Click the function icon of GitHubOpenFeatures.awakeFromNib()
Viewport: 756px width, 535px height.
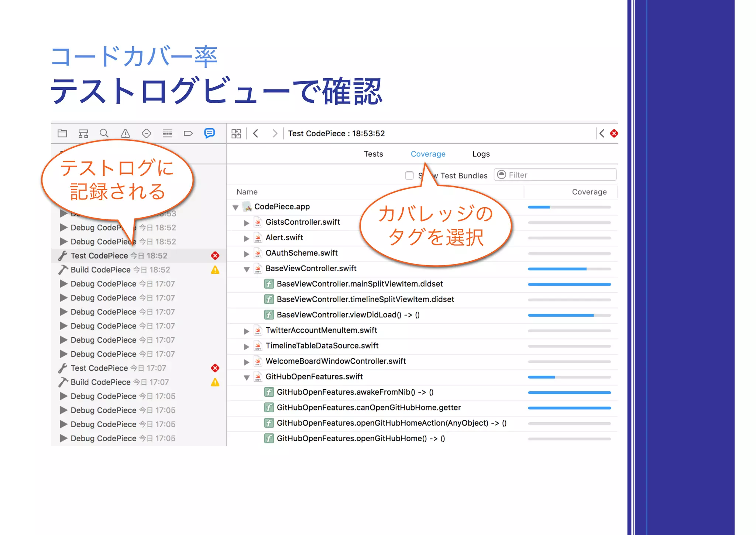pos(269,392)
